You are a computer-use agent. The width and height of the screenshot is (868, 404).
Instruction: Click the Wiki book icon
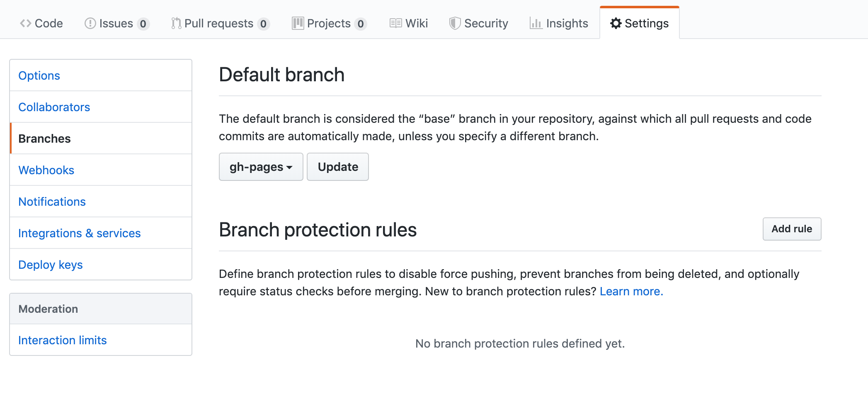[x=396, y=23]
